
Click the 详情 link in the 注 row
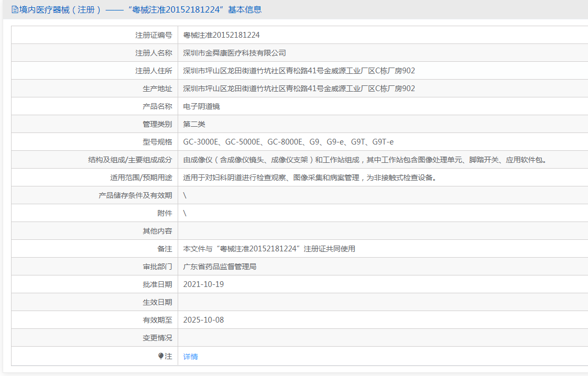click(x=191, y=357)
